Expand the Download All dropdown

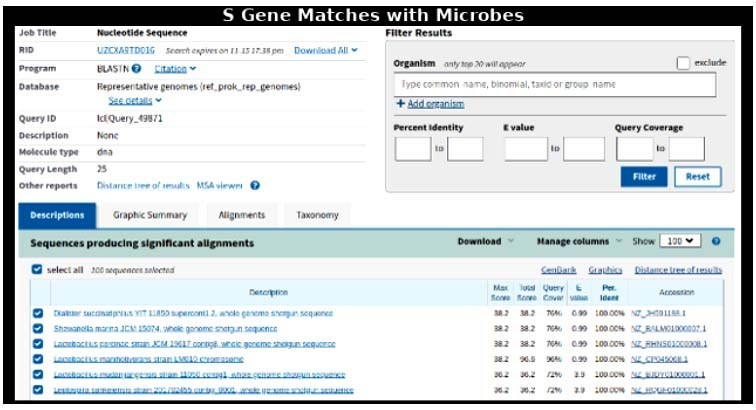point(326,50)
